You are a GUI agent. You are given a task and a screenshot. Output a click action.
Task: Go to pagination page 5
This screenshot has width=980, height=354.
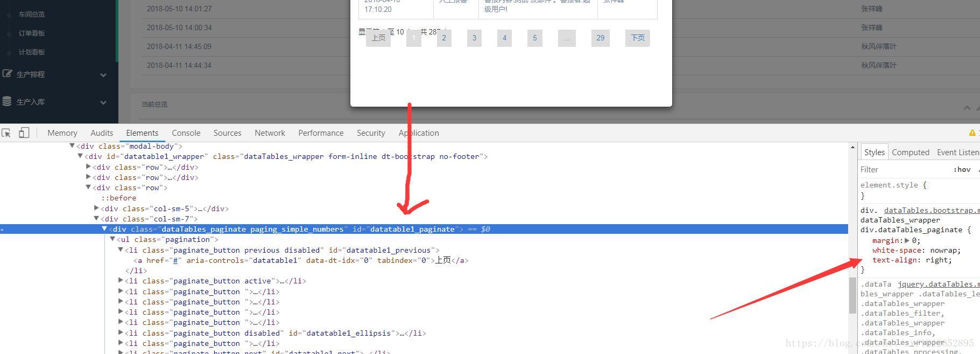(x=534, y=38)
